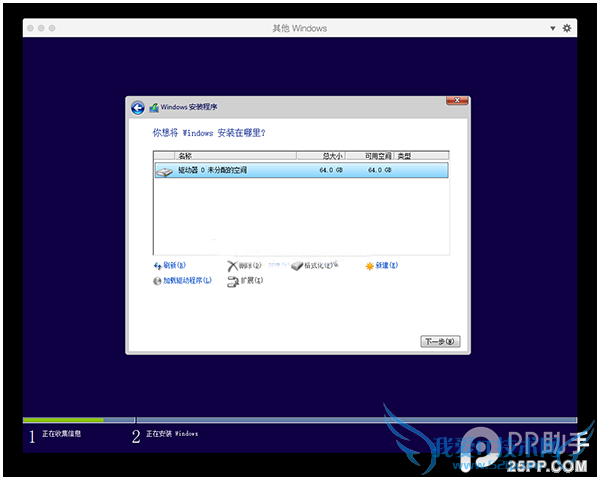
Task: Click the 格式化(F) format option
Action: coord(314,265)
